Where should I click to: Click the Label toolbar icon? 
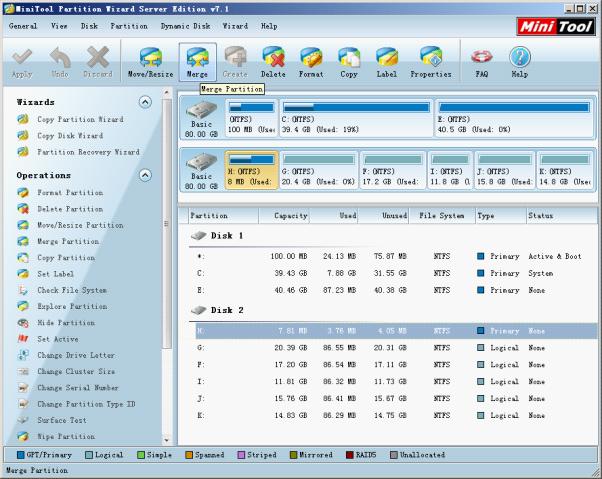[x=387, y=62]
